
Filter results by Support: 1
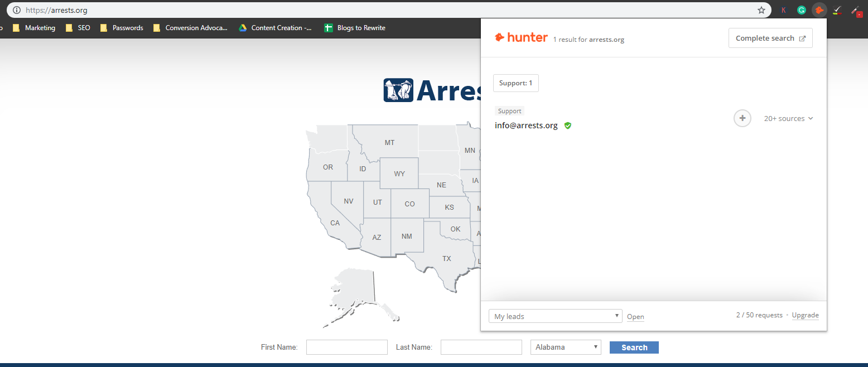pyautogui.click(x=515, y=83)
